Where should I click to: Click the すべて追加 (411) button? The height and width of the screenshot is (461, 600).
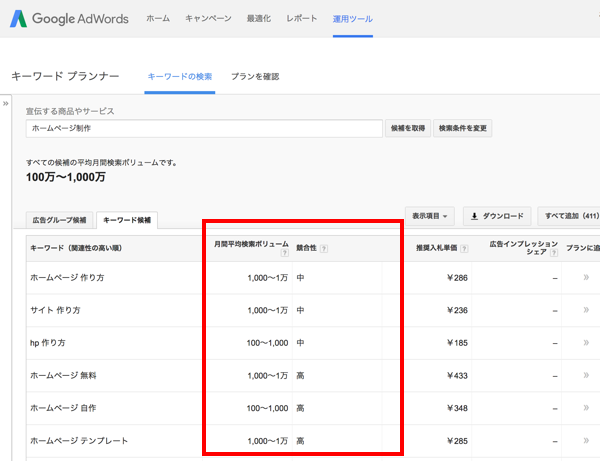(x=569, y=216)
